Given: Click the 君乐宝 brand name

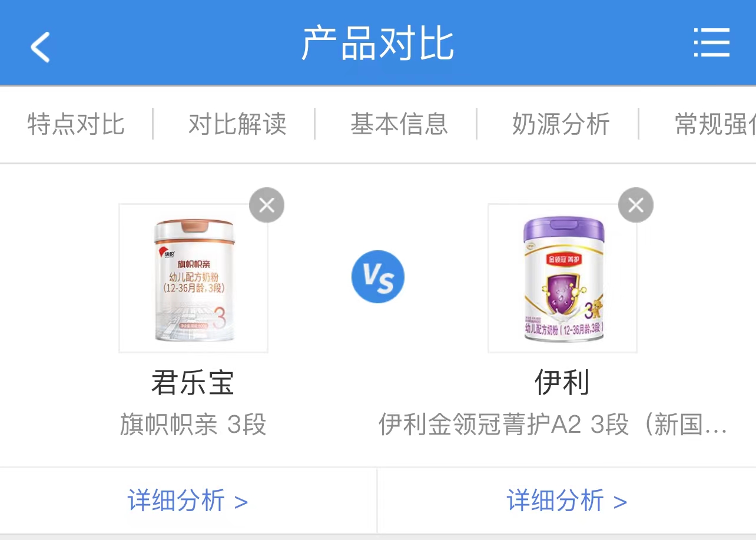Looking at the screenshot, I should click(x=193, y=383).
